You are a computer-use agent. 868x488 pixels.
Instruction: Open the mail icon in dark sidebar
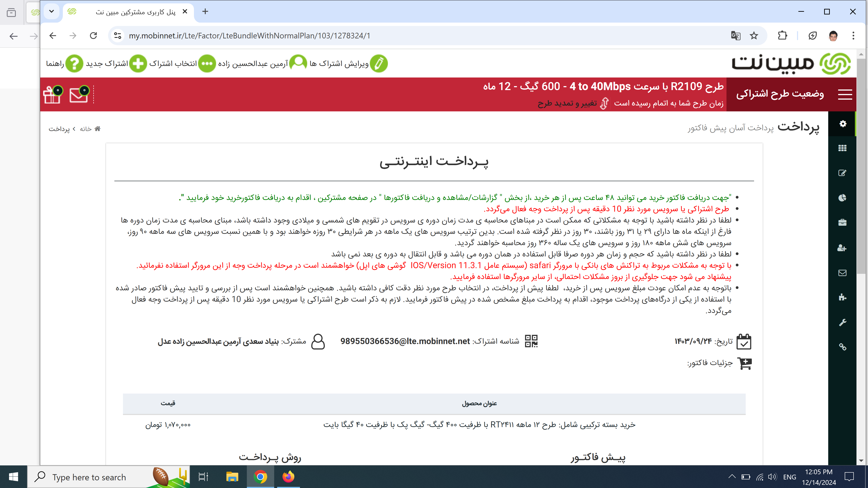pyautogui.click(x=842, y=273)
